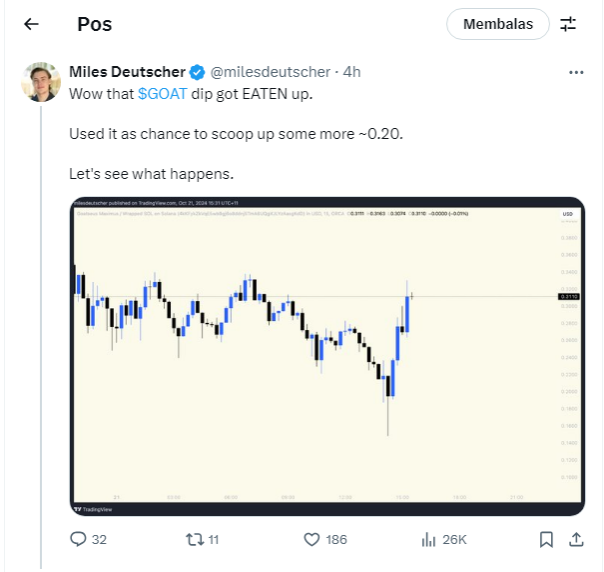Click the $GOAT cashtag link
The image size is (604, 572).
point(162,92)
